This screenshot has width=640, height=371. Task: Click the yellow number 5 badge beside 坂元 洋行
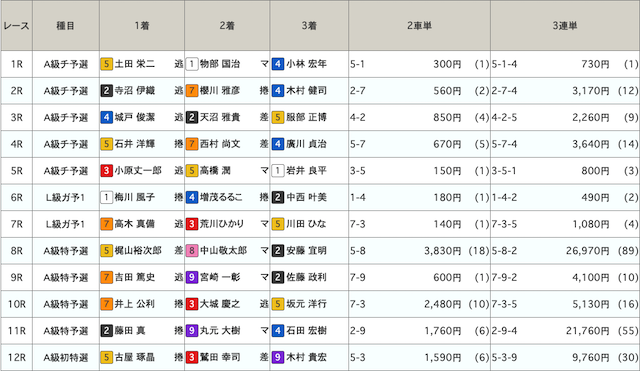click(278, 304)
